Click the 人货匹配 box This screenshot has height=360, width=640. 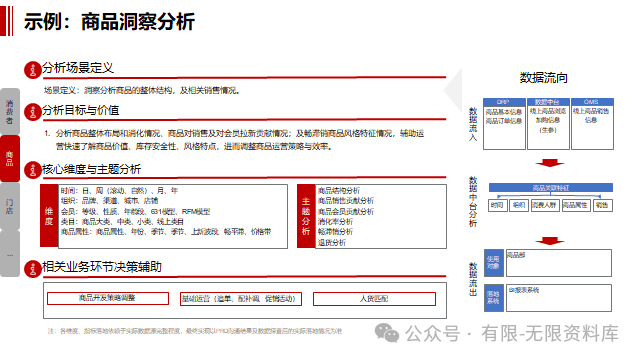374,299
